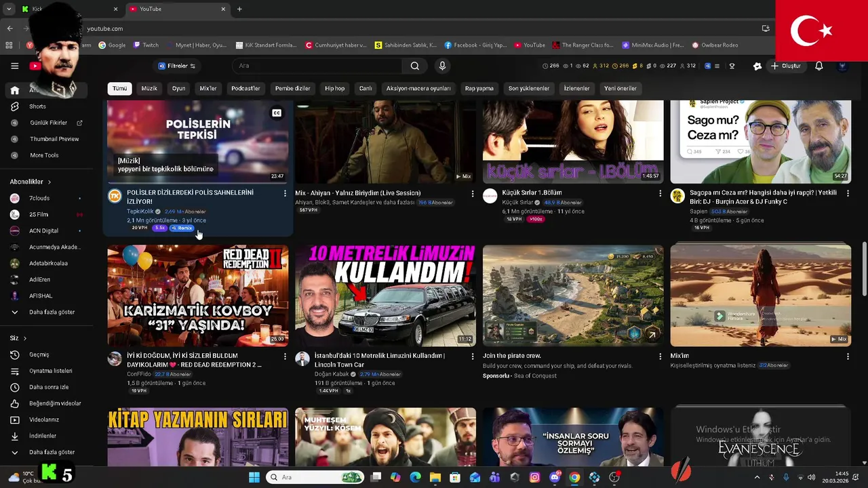Click the browser back arrow
868x488 pixels.
pyautogui.click(x=9, y=28)
